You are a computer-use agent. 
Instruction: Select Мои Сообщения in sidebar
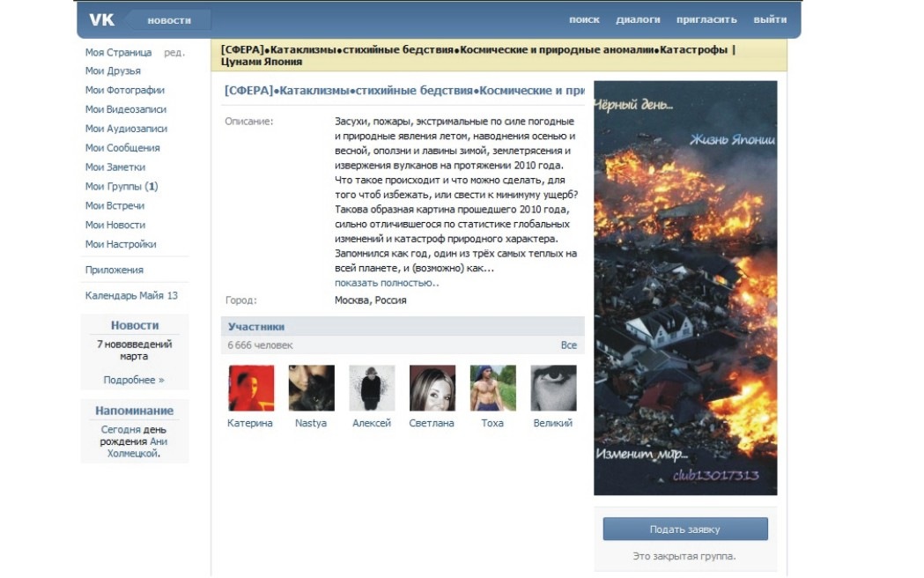pos(122,148)
